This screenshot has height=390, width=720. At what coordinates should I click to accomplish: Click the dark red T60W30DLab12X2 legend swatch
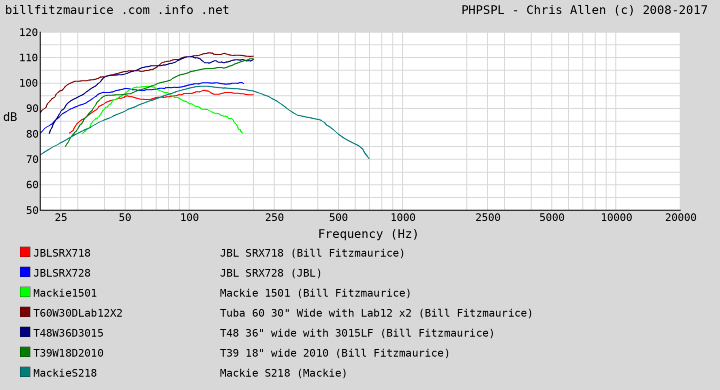[x=25, y=312]
